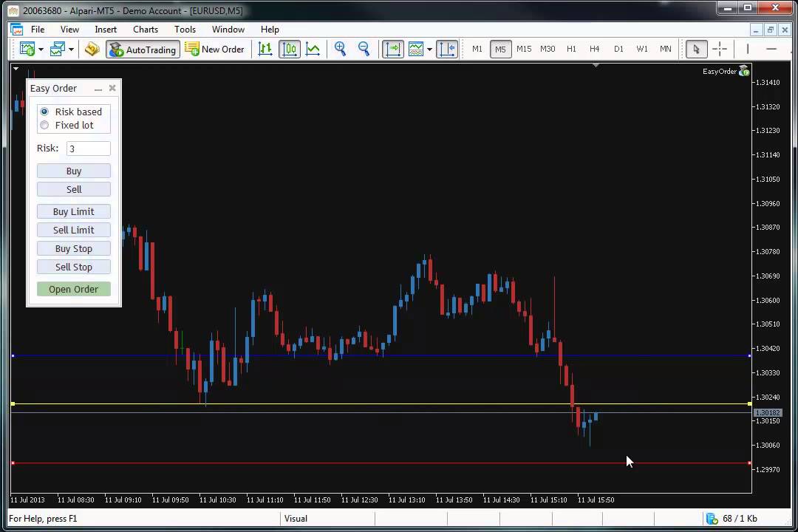Click the New Chart toolbar icon
Viewport: 798px width, 532px height.
[27, 50]
